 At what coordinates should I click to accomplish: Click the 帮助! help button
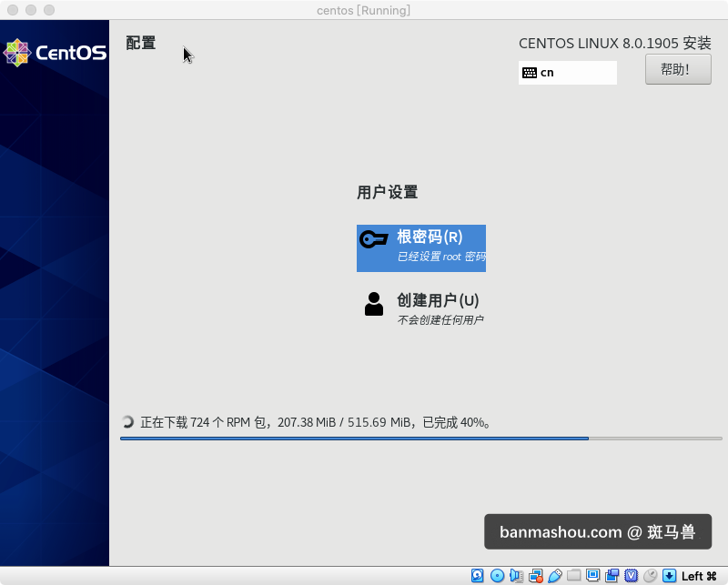678,69
